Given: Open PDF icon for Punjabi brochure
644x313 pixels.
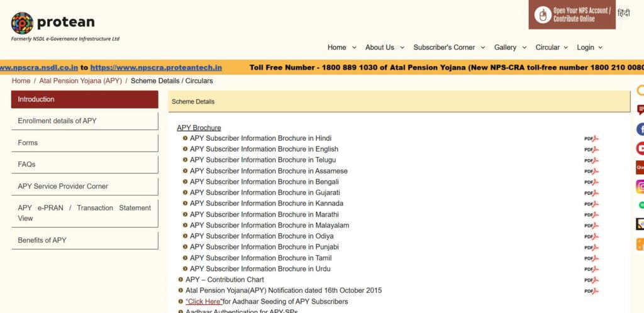Looking at the screenshot, I should click(591, 248).
